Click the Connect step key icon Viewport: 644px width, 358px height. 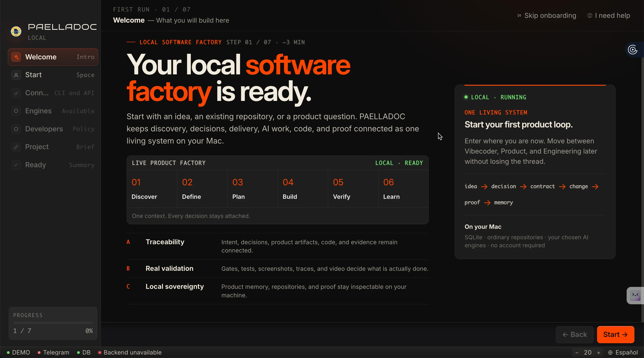[16, 93]
